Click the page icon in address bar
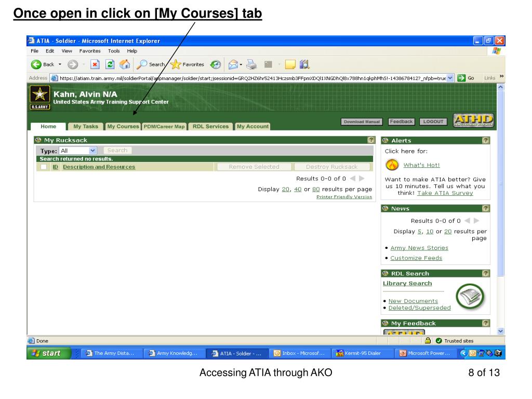 (x=54, y=78)
